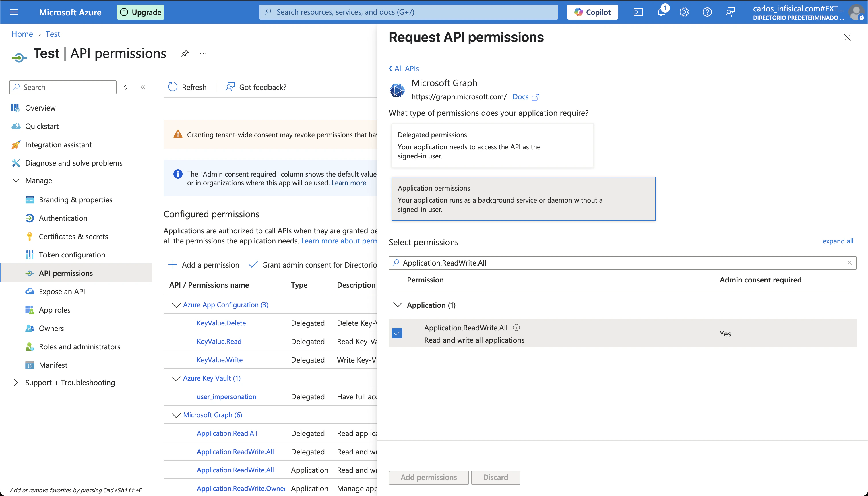Click the info icon next to Application.ReadWrite.All
This screenshot has height=496, width=868.
click(516, 328)
